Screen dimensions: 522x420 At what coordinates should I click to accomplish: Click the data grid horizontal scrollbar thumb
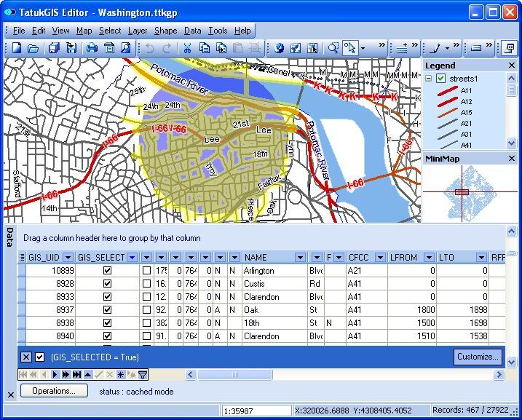pos(235,374)
